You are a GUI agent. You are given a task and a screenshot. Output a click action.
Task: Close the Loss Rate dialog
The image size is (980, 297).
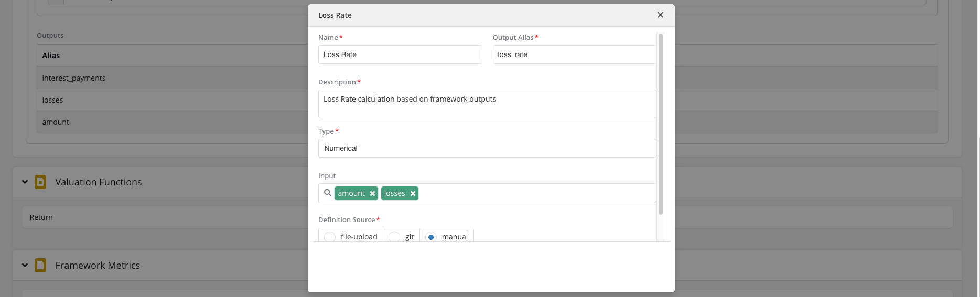coord(660,15)
